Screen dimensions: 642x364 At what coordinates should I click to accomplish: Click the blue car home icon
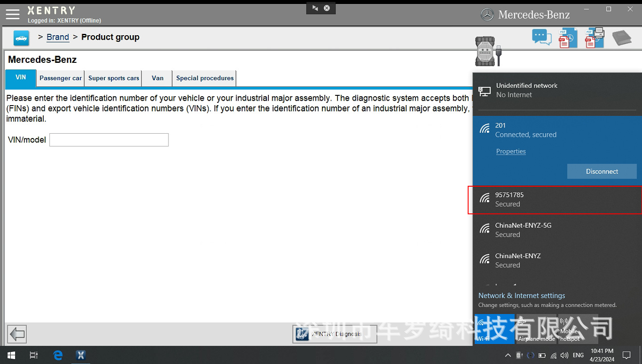[x=21, y=38]
